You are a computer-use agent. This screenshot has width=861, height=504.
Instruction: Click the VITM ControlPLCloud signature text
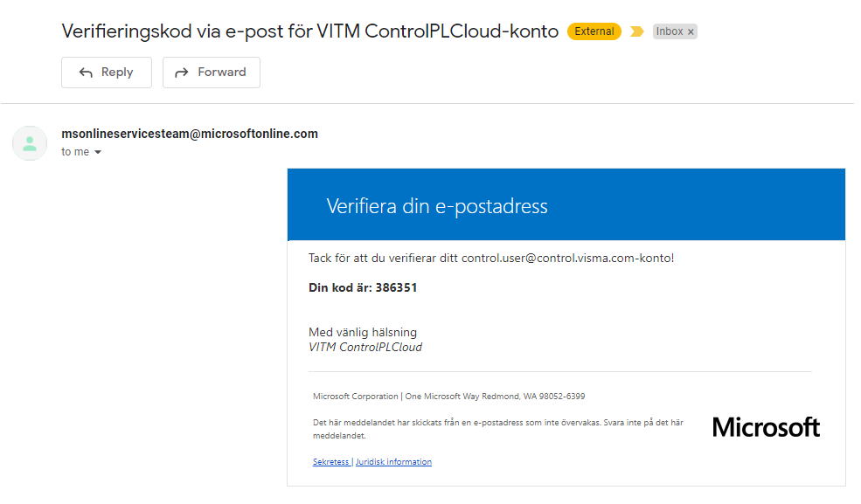[365, 347]
